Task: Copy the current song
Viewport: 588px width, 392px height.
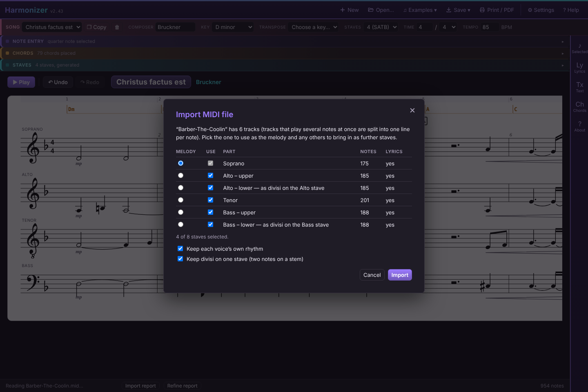Action: click(x=96, y=27)
